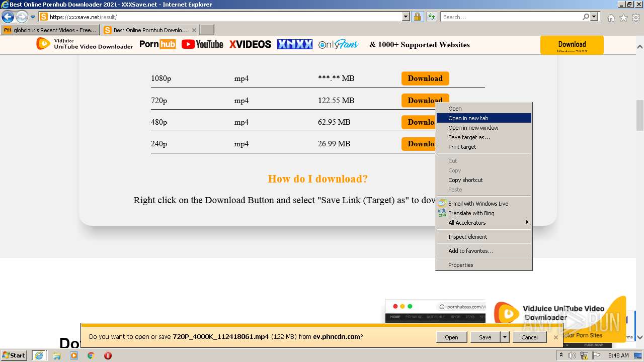The width and height of the screenshot is (644, 362).
Task: Open the Tools gear icon
Action: tap(636, 18)
